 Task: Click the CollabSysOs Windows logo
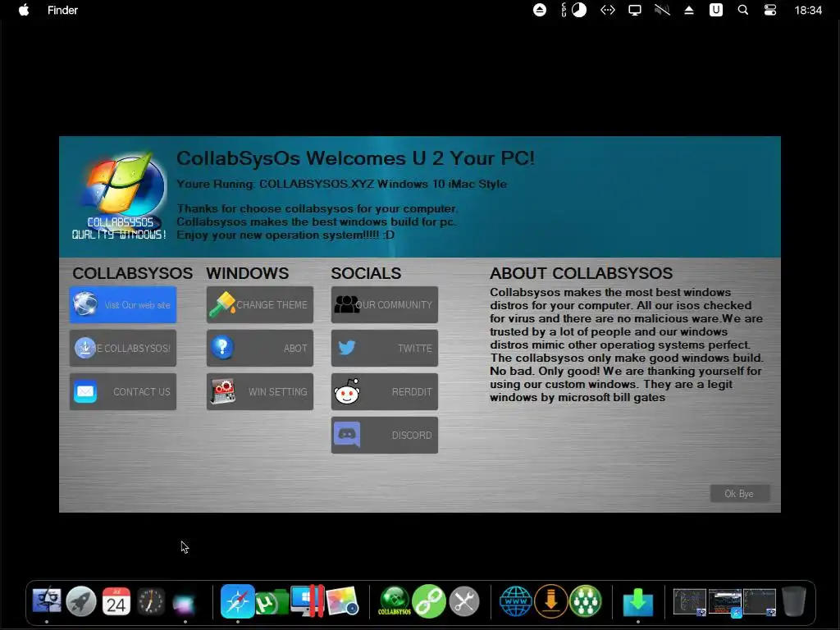120,196
